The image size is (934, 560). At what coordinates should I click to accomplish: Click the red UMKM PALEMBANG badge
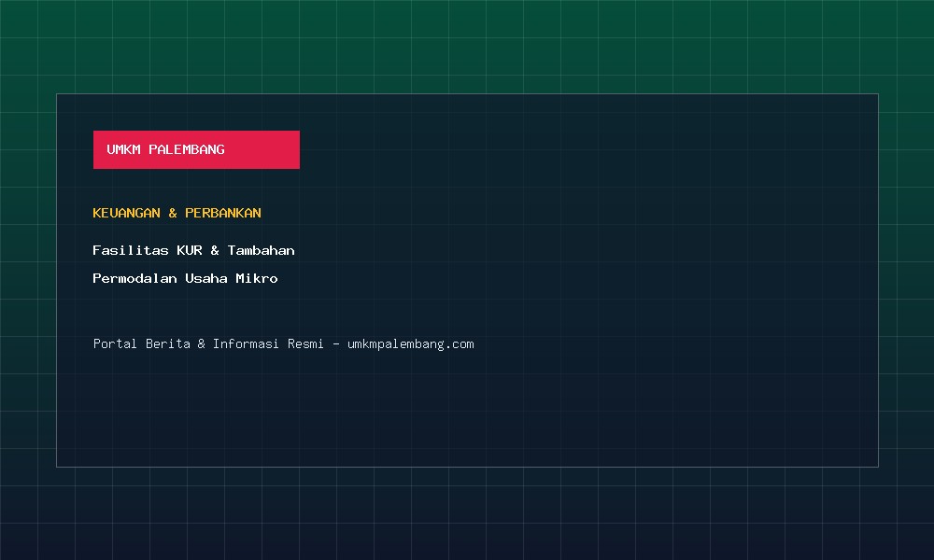(196, 149)
